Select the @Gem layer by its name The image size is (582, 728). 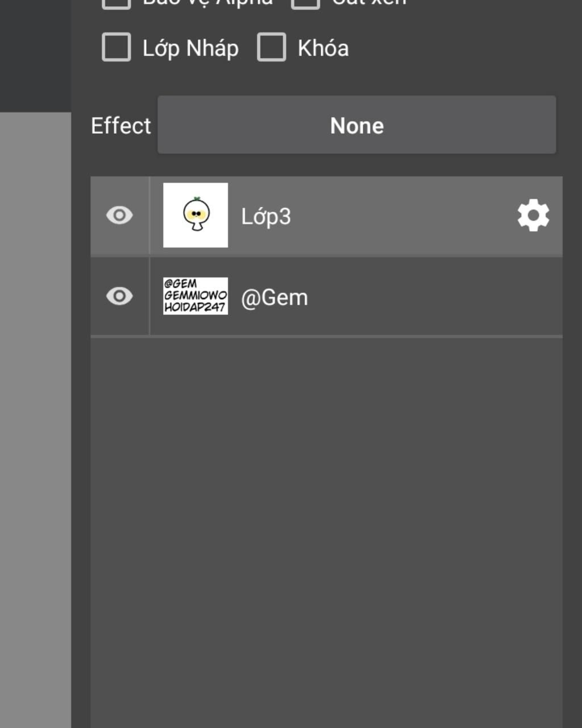click(275, 297)
